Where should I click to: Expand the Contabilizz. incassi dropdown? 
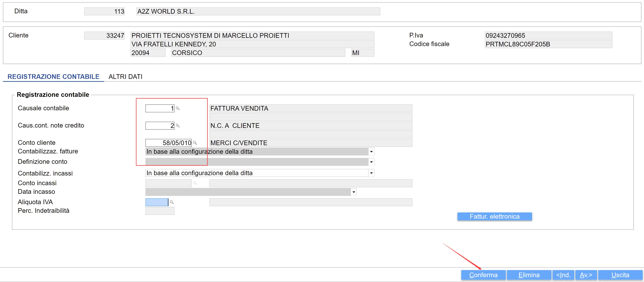(371, 173)
